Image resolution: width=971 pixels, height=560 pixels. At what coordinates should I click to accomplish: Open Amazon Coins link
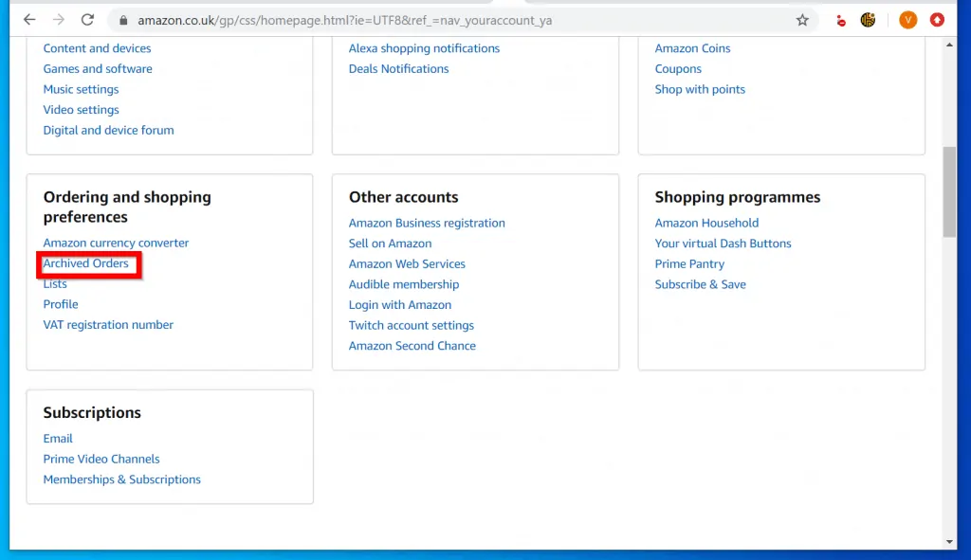click(692, 48)
